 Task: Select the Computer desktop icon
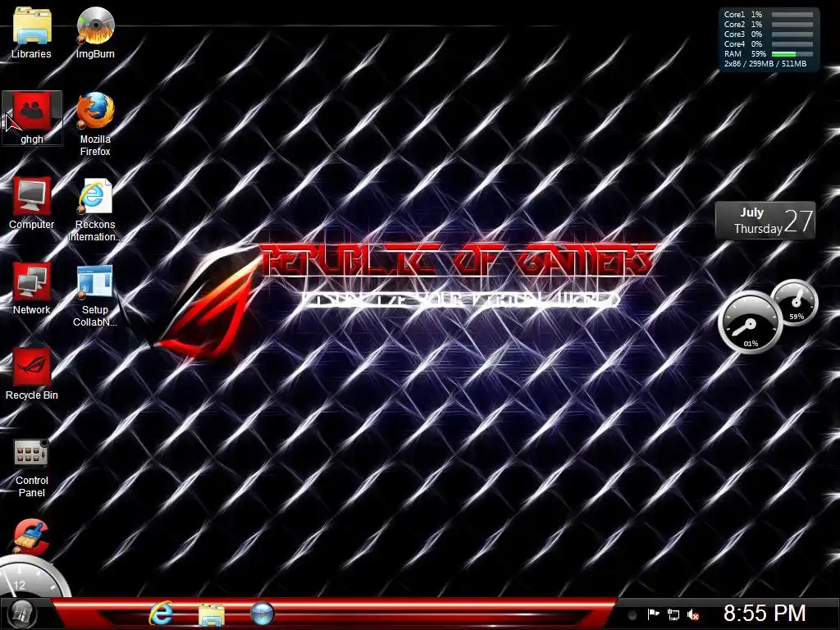tap(32, 203)
